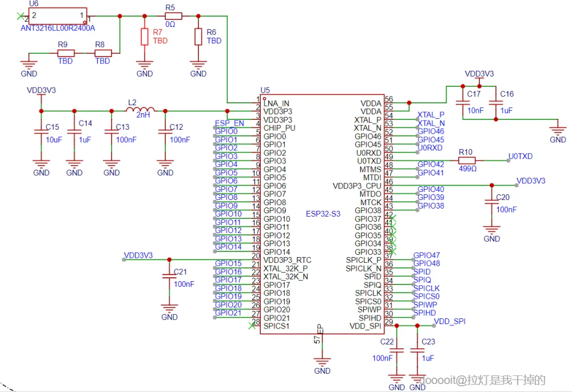Select the C16 1uF capacitor symbol
Screen dimensions: 572x392
(496, 103)
